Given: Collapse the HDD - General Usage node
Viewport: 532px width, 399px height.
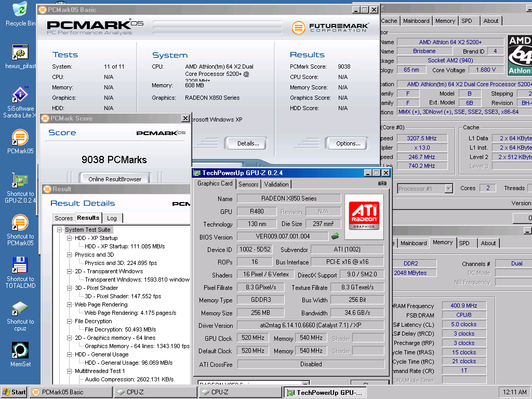Looking at the screenshot, I should click(69, 354).
